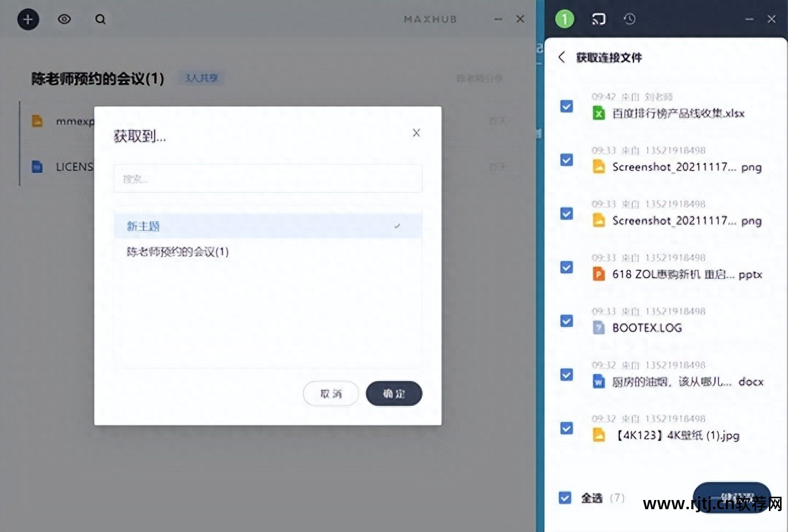This screenshot has width=788, height=532.
Task: Click the file name 百度排行榜产品线收集.xlsx
Action: [x=678, y=114]
